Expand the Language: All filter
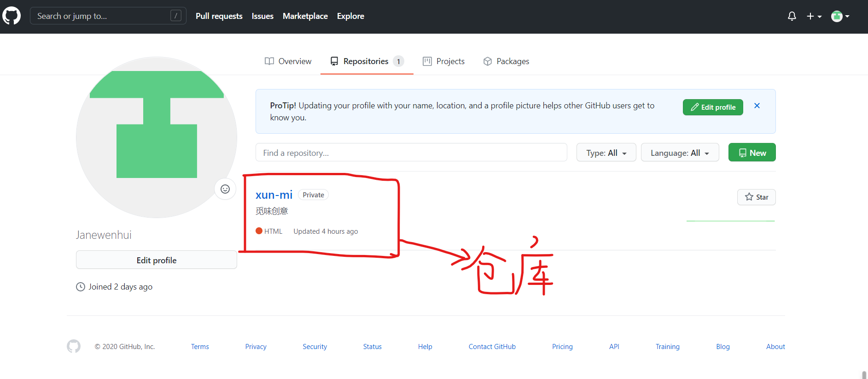868x379 pixels. pyautogui.click(x=680, y=153)
